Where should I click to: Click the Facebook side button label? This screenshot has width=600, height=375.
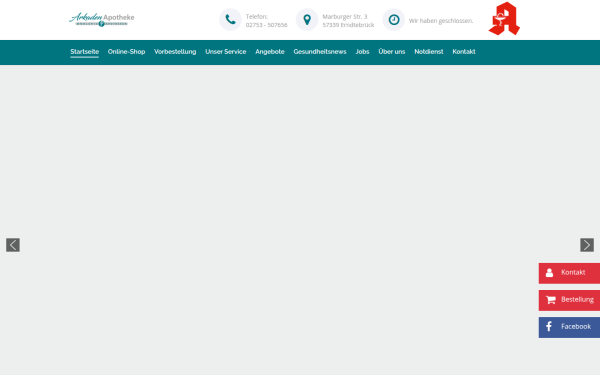coord(576,326)
